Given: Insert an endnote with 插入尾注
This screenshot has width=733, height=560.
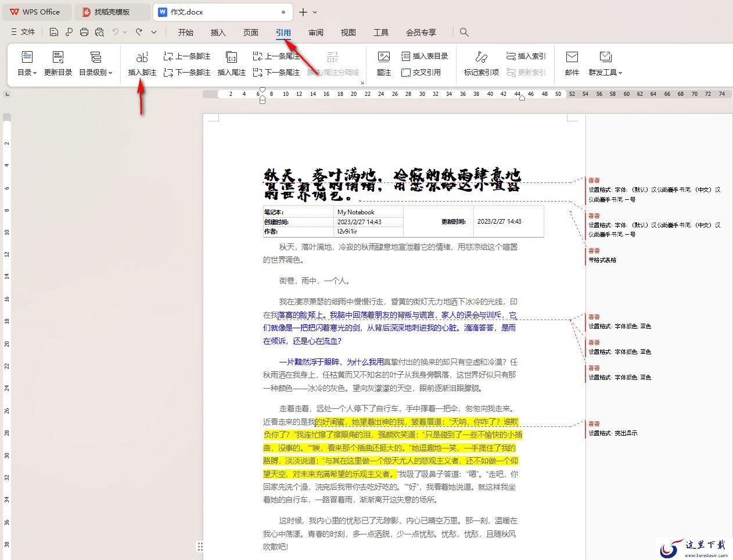Looking at the screenshot, I should 232,64.
